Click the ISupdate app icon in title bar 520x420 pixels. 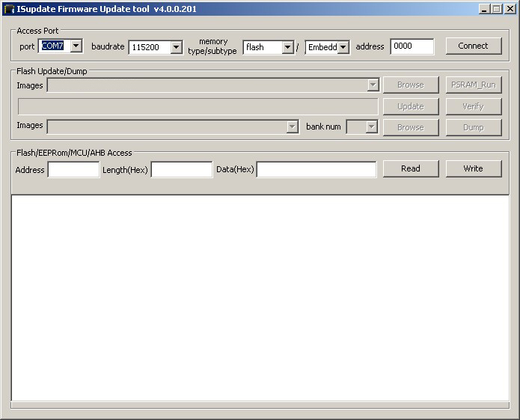point(9,9)
